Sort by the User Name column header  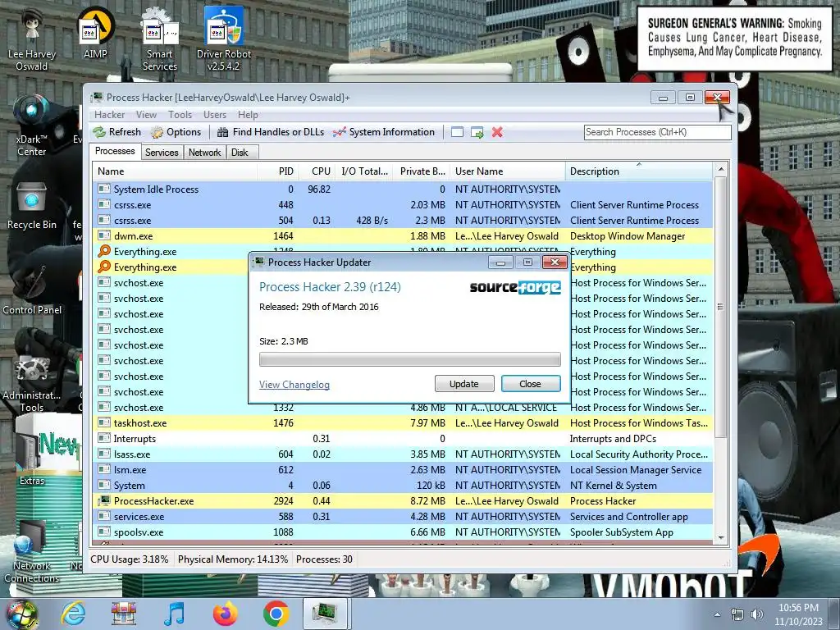click(507, 171)
